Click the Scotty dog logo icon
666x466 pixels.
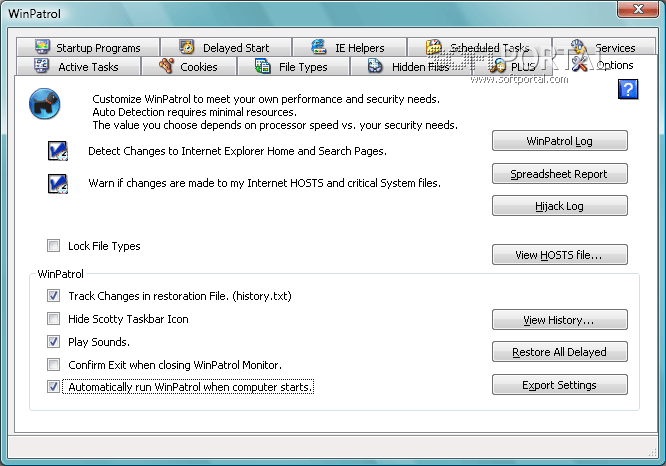[x=45, y=104]
